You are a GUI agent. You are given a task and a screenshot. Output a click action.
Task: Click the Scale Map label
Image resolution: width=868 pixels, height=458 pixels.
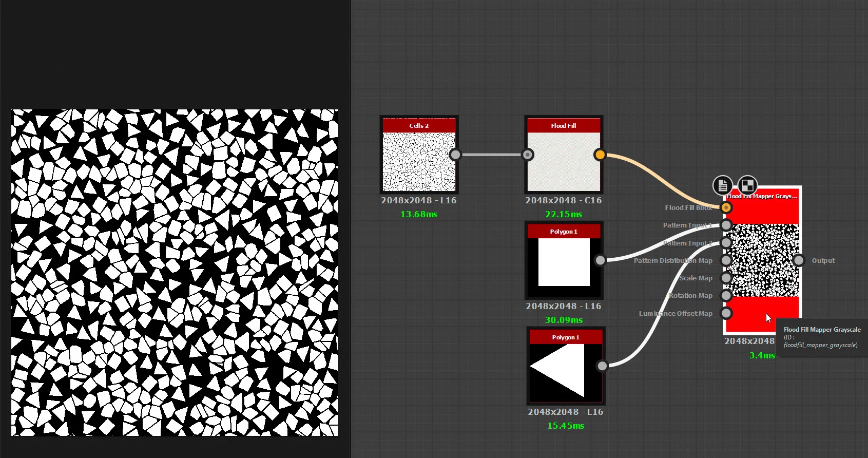(x=696, y=278)
